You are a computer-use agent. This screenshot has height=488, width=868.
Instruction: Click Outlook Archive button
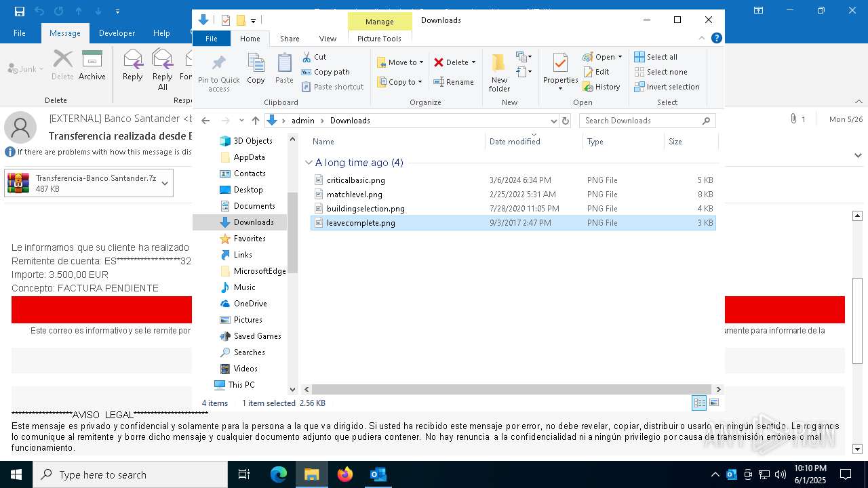click(x=92, y=65)
